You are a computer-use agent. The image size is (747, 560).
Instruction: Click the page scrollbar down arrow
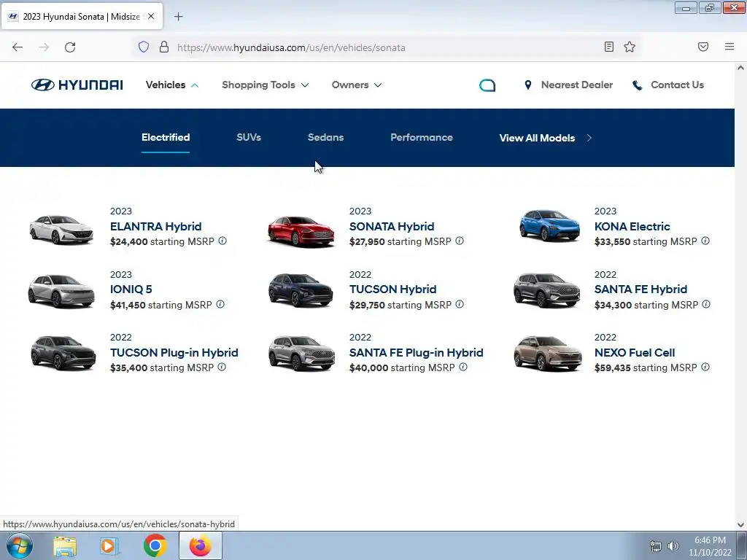click(740, 525)
